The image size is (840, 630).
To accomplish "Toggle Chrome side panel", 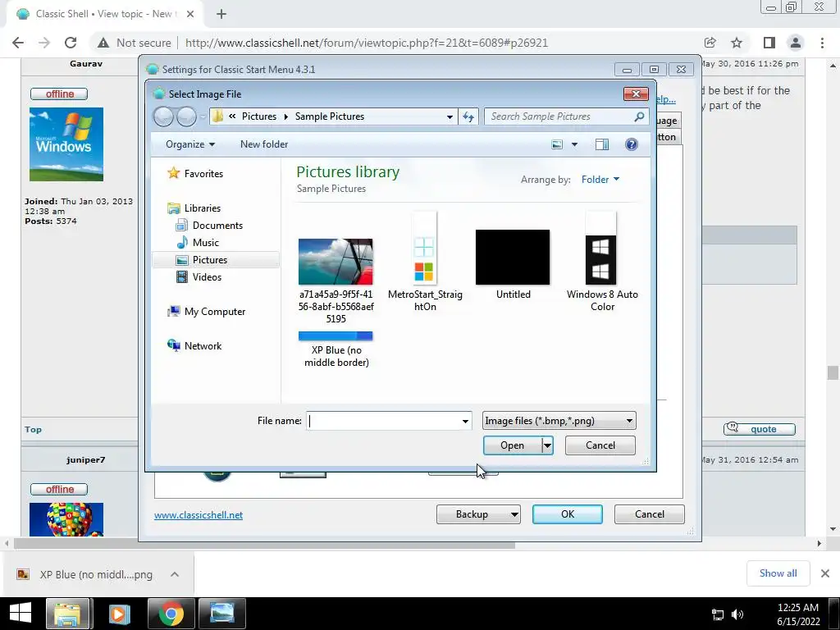I will point(769,43).
